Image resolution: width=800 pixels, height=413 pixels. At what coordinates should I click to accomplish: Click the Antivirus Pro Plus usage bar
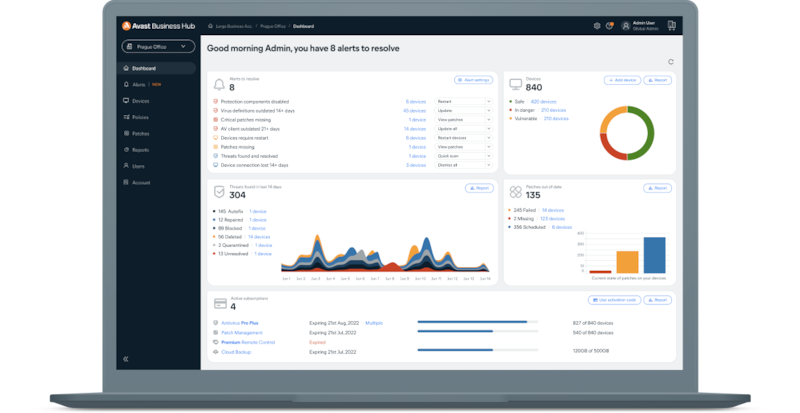(x=478, y=322)
